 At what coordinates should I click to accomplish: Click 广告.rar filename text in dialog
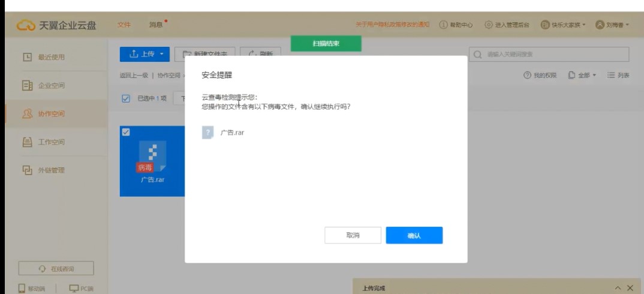click(x=233, y=133)
